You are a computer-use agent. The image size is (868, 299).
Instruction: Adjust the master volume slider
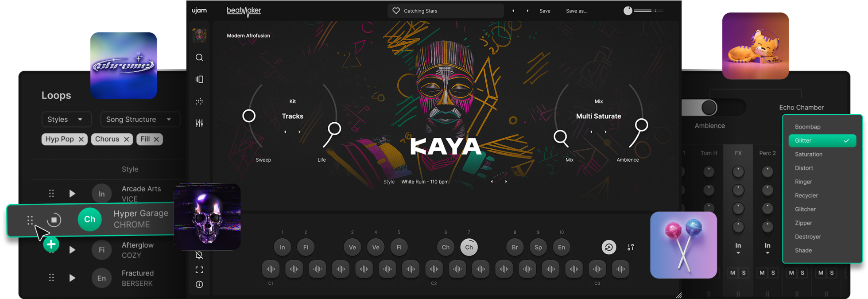click(643, 11)
